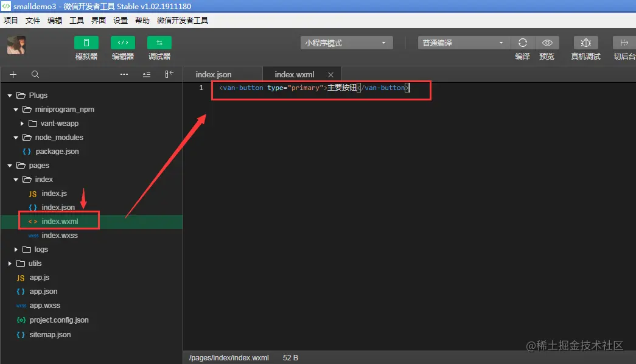Click the switch to background icon (切后台)

pos(624,43)
